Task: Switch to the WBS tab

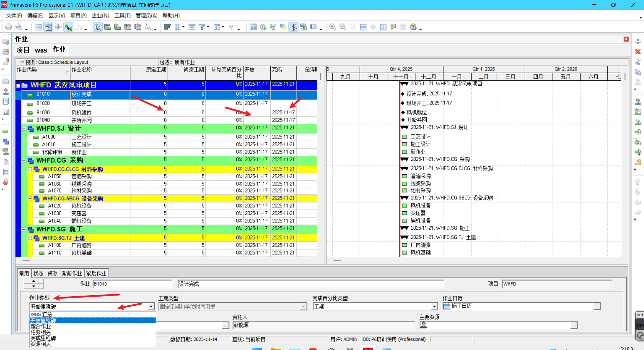Action: (x=41, y=50)
